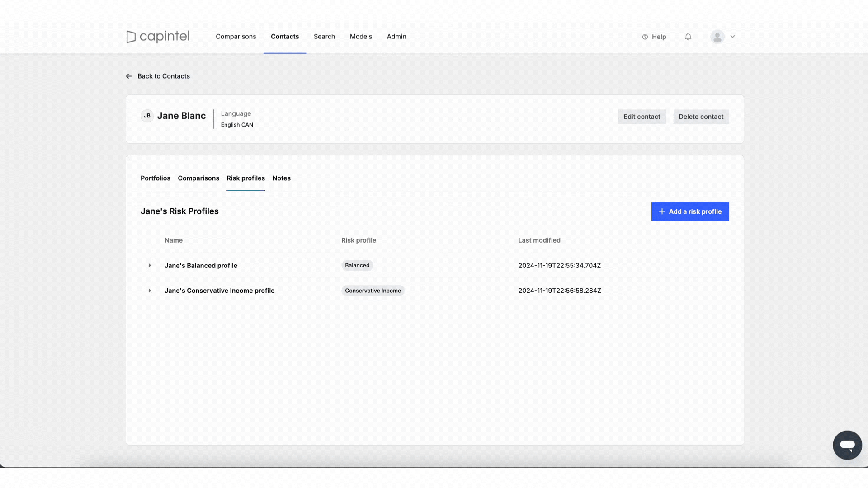The width and height of the screenshot is (868, 488).
Task: Expand Jane's Balanced profile row
Action: [x=150, y=266]
